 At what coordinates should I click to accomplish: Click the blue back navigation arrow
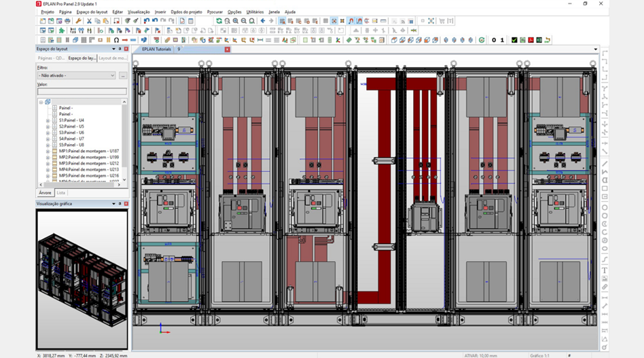click(x=263, y=21)
